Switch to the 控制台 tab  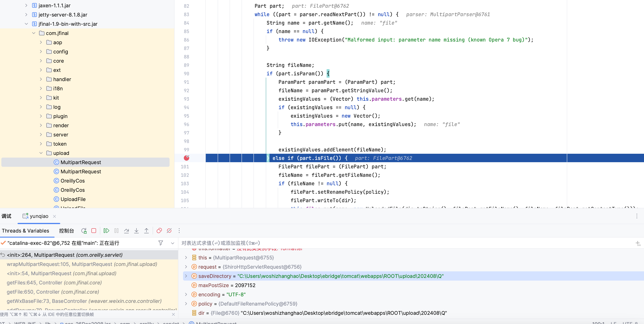click(x=66, y=231)
